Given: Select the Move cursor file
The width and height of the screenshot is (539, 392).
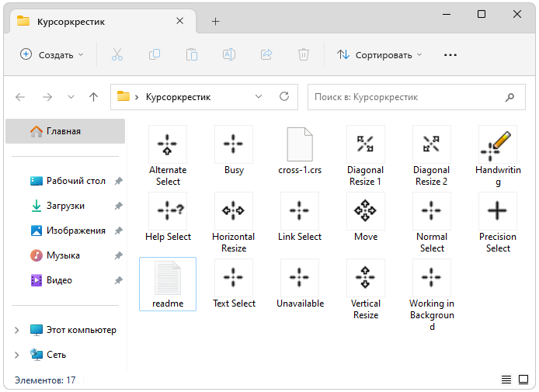Looking at the screenshot, I should tap(365, 217).
